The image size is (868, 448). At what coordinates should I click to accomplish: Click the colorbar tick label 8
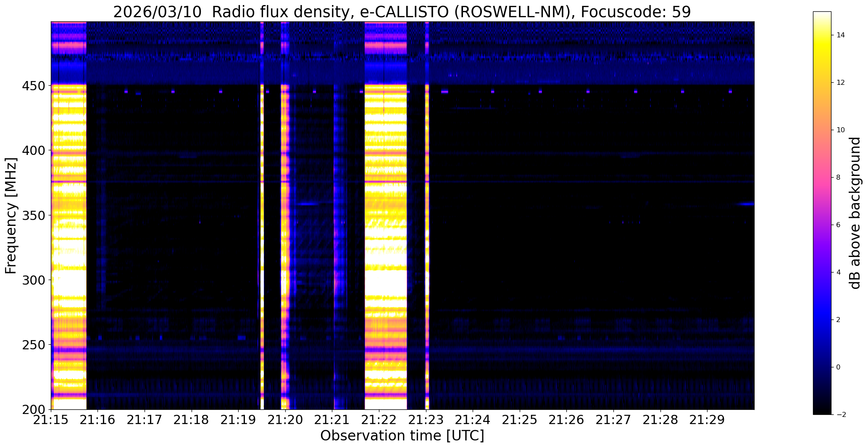pyautogui.click(x=839, y=178)
